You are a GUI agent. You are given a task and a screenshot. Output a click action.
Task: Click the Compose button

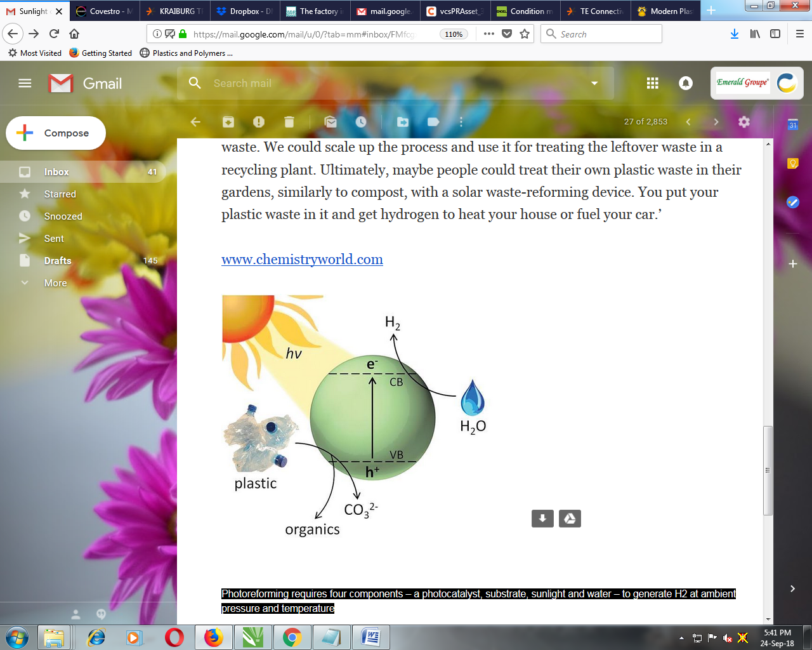click(56, 133)
